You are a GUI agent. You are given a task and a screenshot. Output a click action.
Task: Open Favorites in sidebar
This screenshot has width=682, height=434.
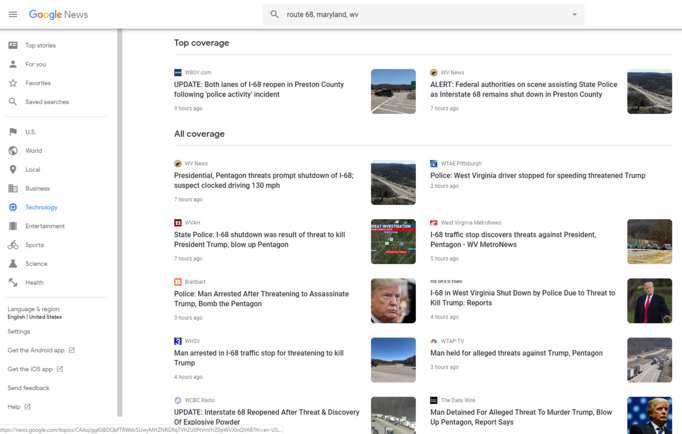coord(38,83)
